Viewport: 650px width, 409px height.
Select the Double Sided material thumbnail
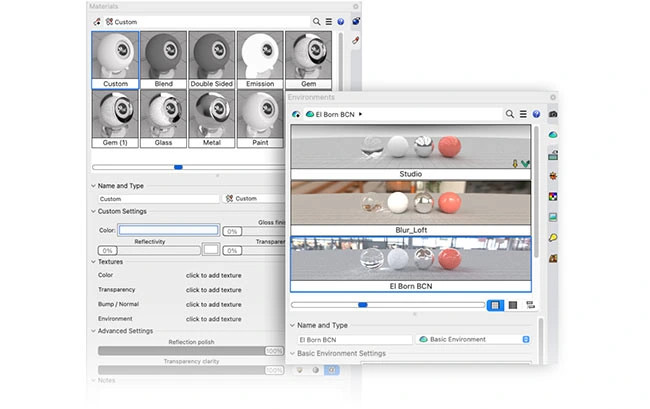[x=211, y=60]
